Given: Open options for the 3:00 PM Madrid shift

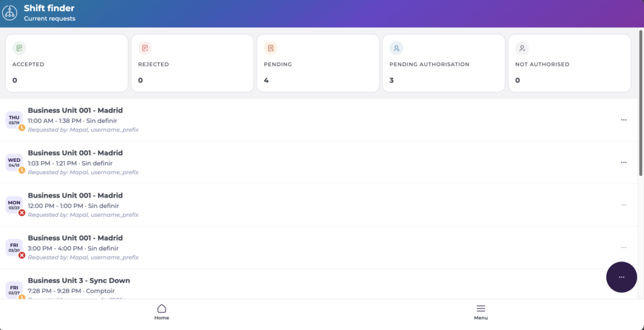Looking at the screenshot, I should click(623, 247).
